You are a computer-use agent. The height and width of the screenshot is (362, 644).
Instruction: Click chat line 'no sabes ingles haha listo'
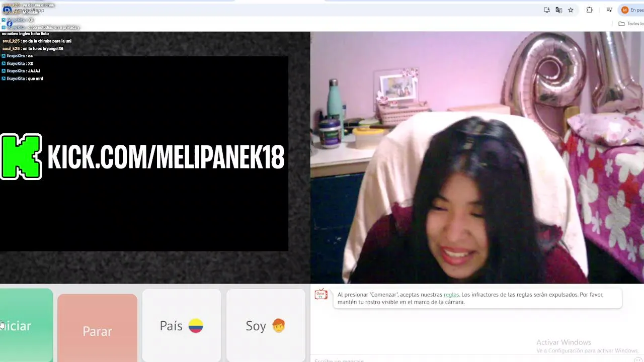[25, 34]
